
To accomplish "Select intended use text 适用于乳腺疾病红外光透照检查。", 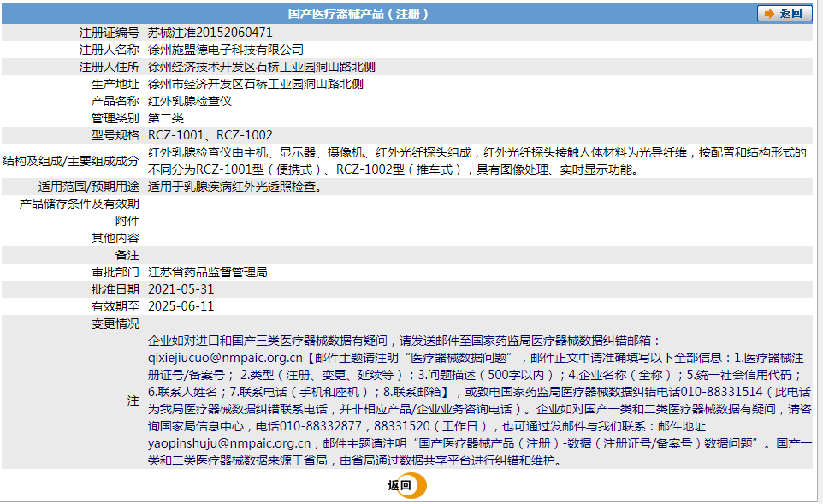I will 235,187.
